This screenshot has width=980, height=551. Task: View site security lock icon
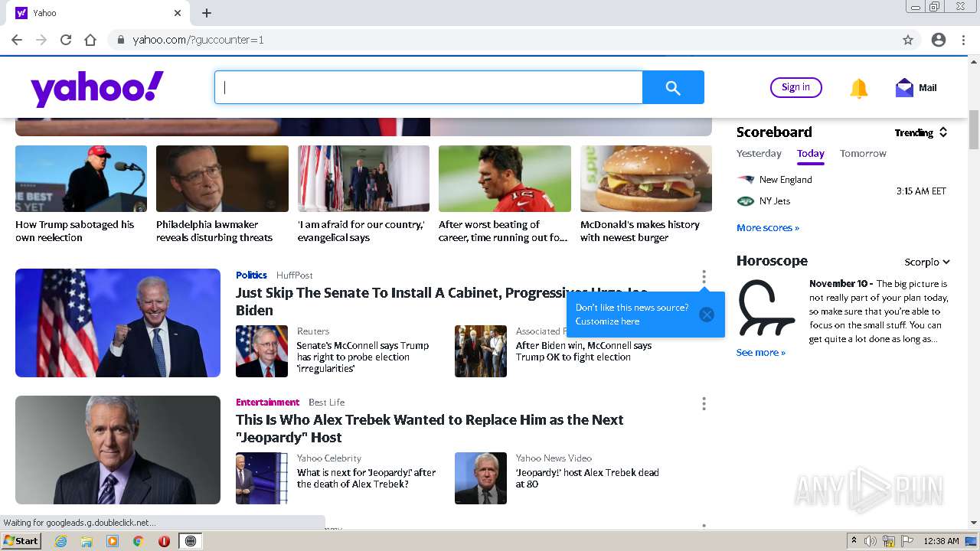click(x=120, y=40)
